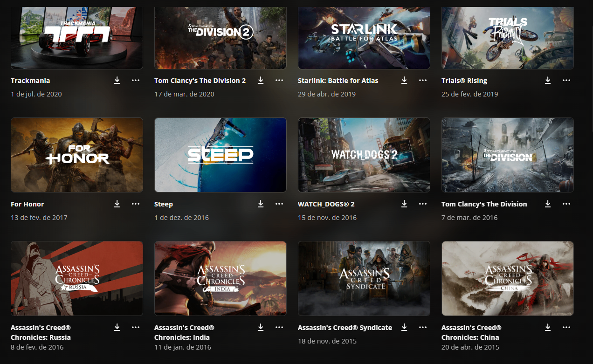
Task: Click the date 1 de jul. de 2020
Action: coord(36,94)
